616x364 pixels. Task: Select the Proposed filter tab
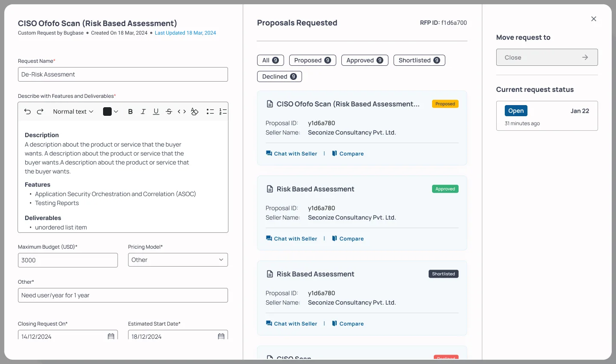313,60
